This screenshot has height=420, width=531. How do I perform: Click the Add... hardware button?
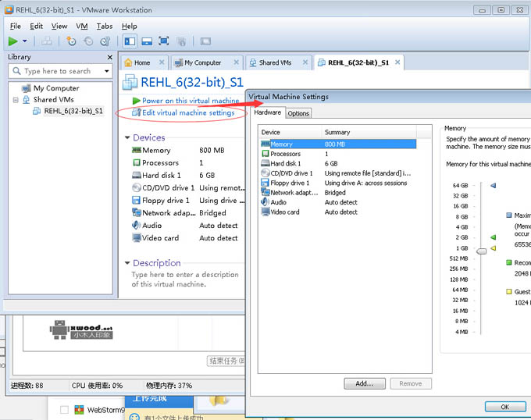[x=365, y=383]
